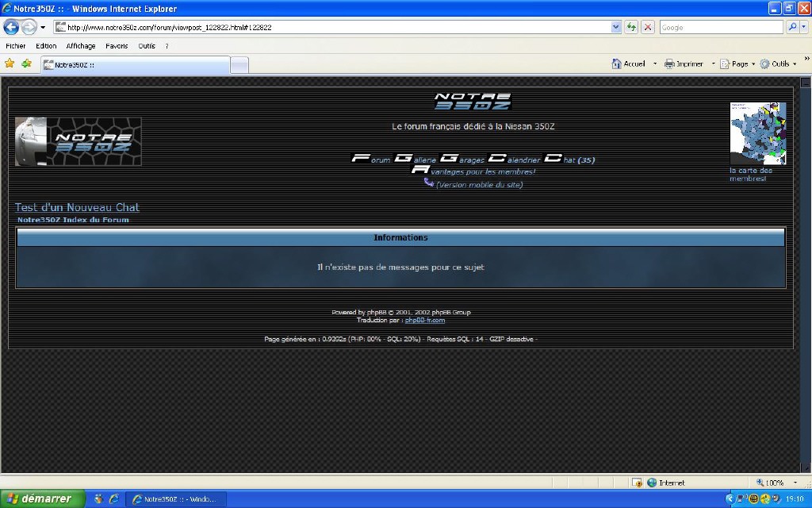Click the browser Back arrow button

point(11,27)
